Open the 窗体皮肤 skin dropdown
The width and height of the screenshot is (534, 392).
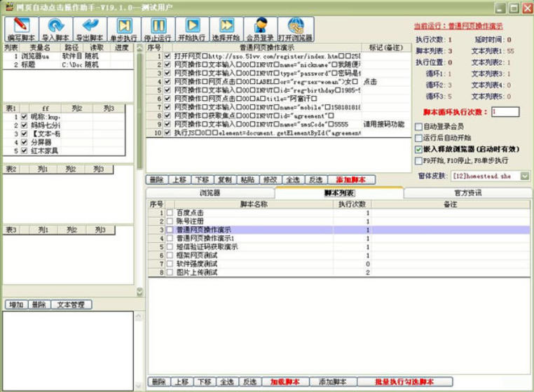(525, 176)
